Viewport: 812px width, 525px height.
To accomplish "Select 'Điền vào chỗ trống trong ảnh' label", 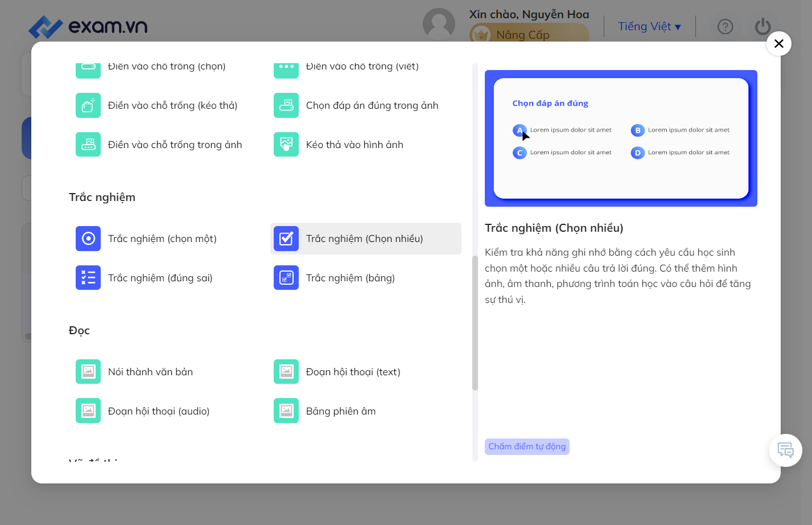I will 175,145.
